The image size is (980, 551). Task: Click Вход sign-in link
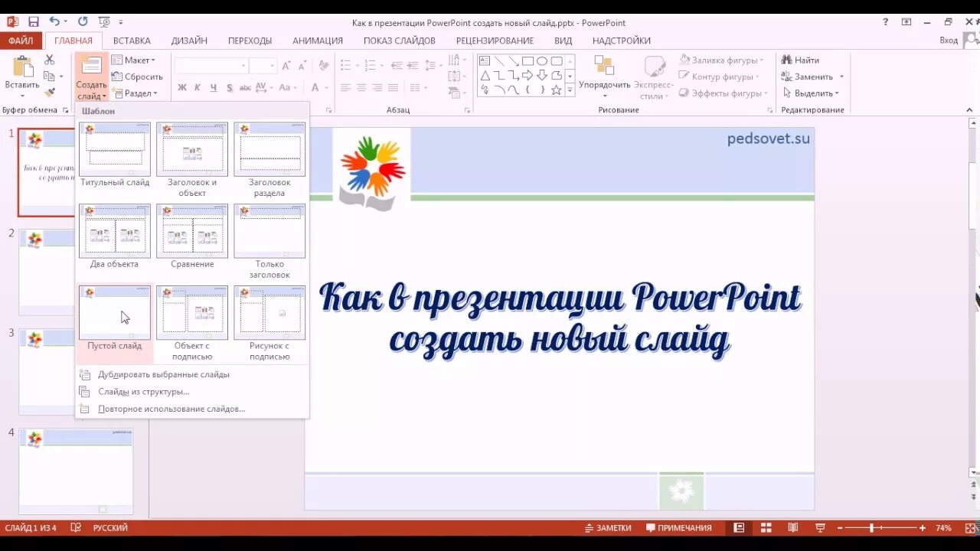click(949, 41)
